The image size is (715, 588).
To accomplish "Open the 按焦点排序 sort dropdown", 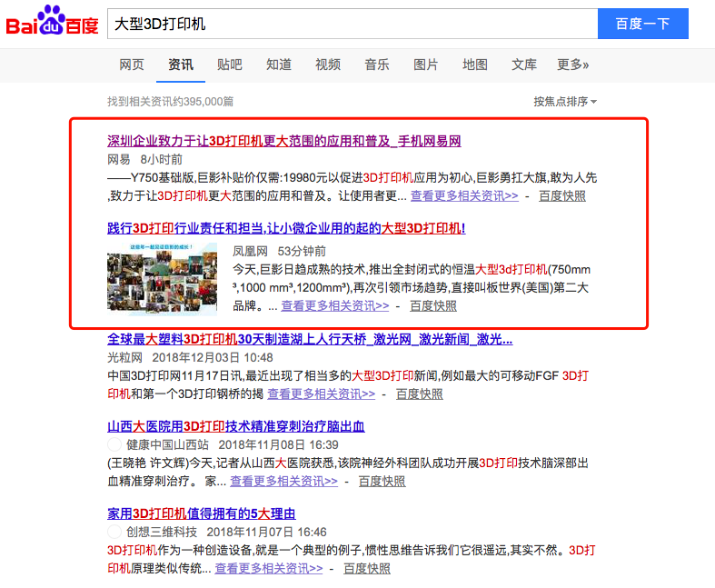I will click(565, 101).
